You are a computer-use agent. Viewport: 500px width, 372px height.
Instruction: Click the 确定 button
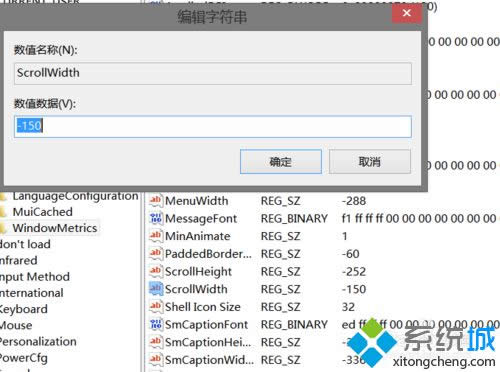pyautogui.click(x=281, y=162)
